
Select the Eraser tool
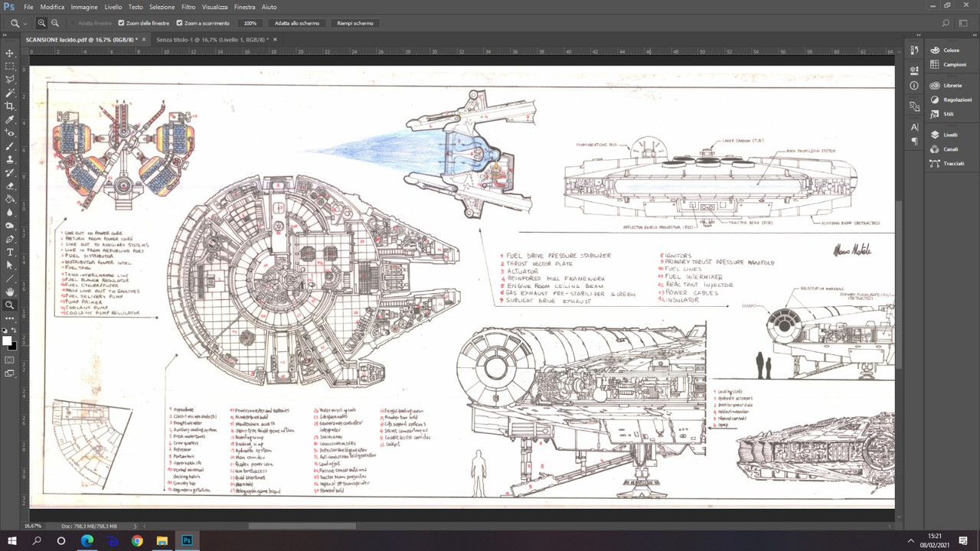[x=10, y=186]
